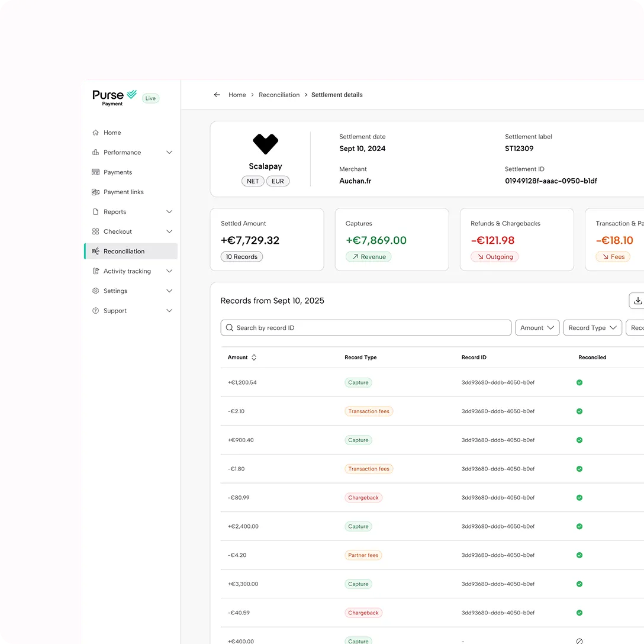
Task: Click the Scalapay heart logo
Action: (x=265, y=144)
